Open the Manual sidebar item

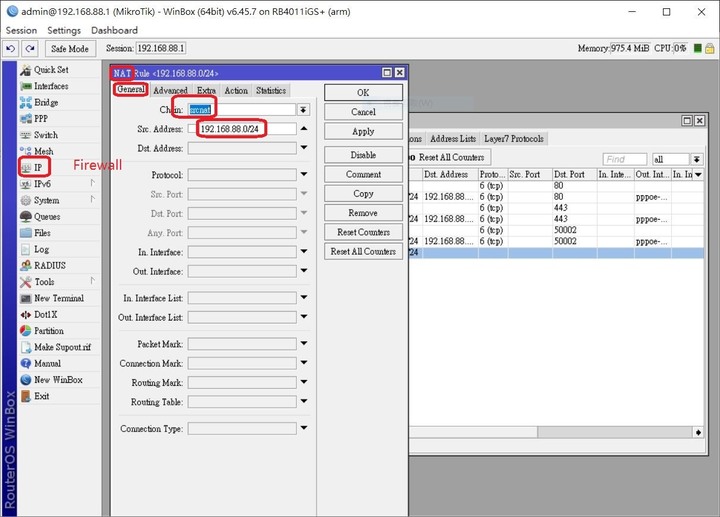47,364
